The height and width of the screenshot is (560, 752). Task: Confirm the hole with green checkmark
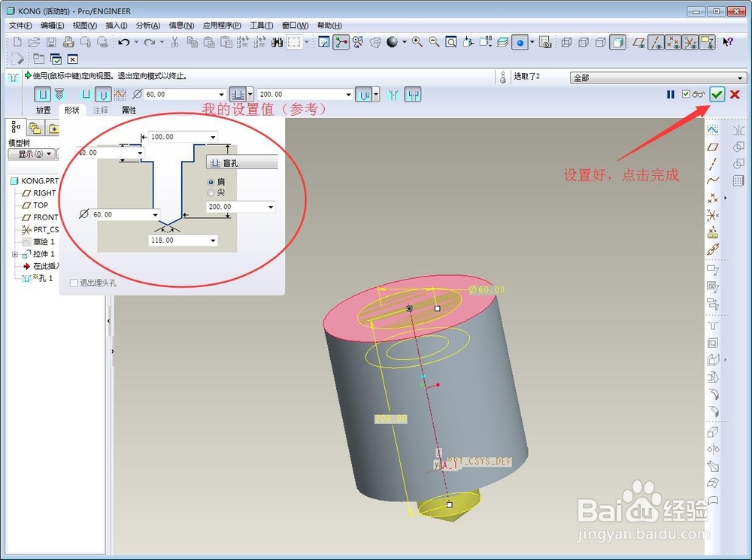click(x=717, y=95)
